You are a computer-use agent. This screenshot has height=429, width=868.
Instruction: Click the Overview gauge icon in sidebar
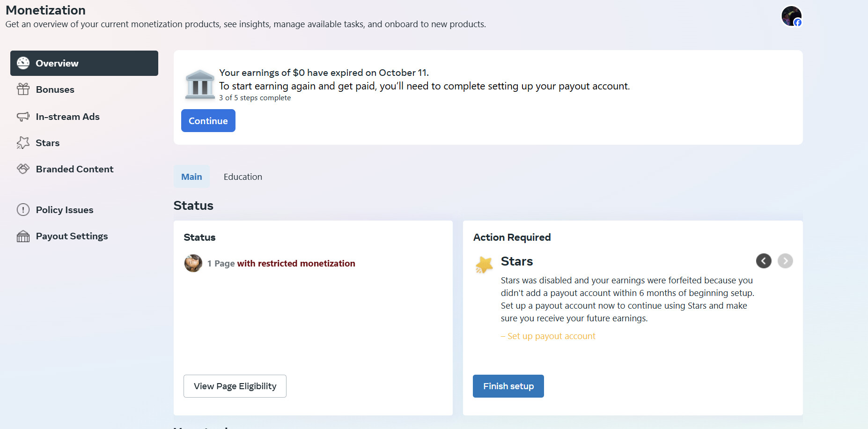tap(23, 63)
